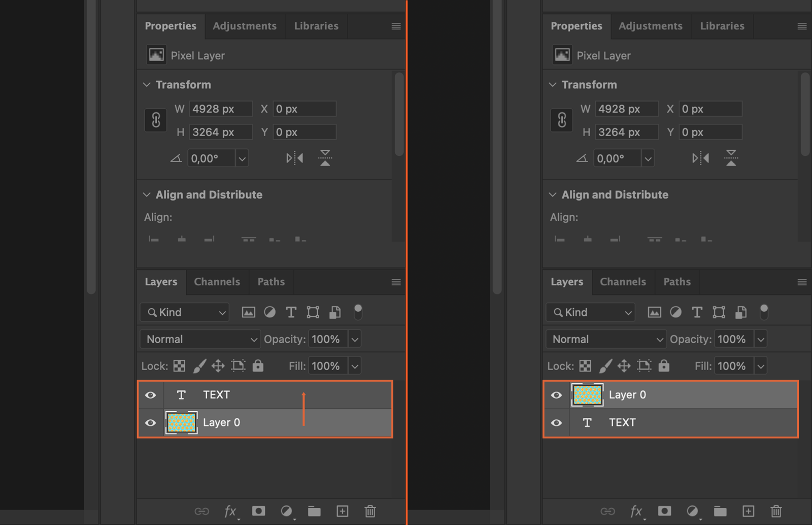Delete layer using trash icon in left Layers panel

point(370,511)
